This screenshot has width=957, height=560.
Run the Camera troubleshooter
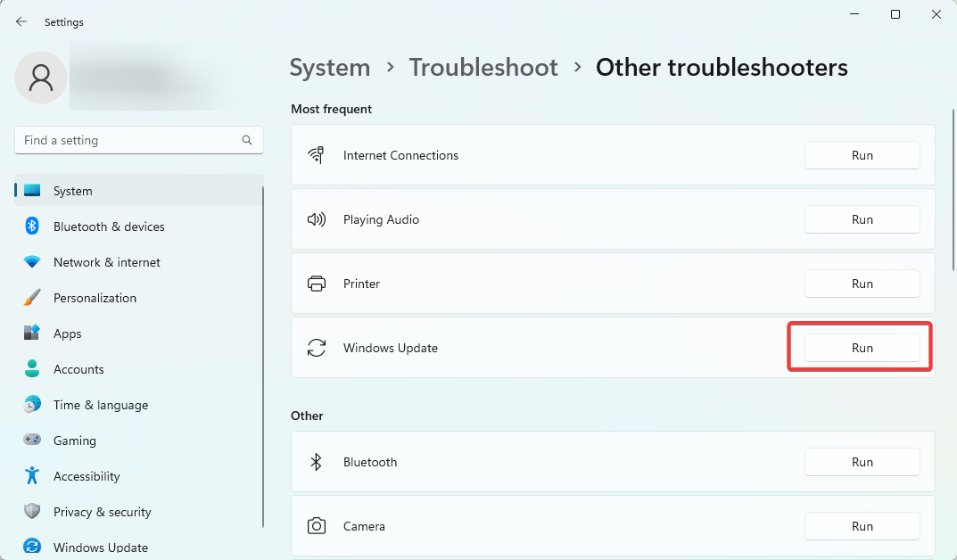coord(862,526)
